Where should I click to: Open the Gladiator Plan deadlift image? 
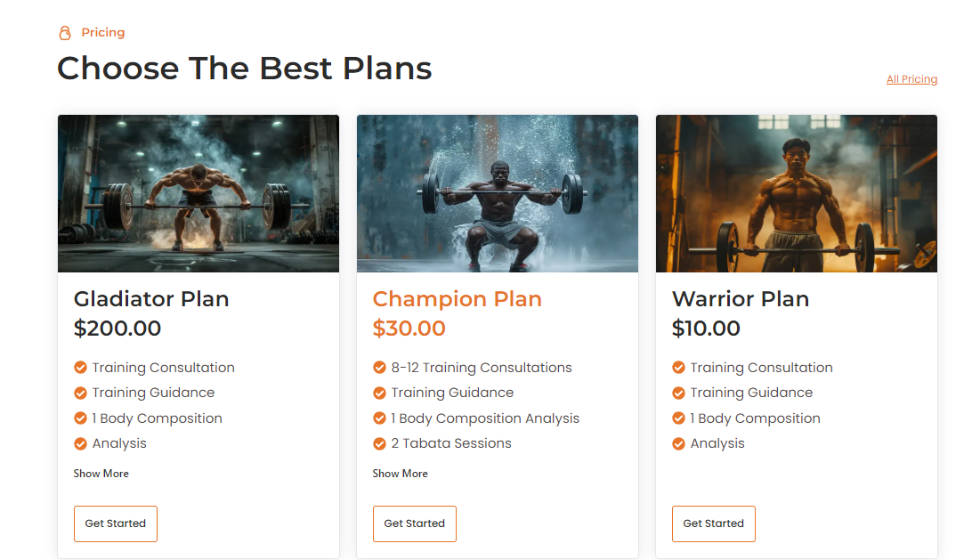click(x=198, y=193)
